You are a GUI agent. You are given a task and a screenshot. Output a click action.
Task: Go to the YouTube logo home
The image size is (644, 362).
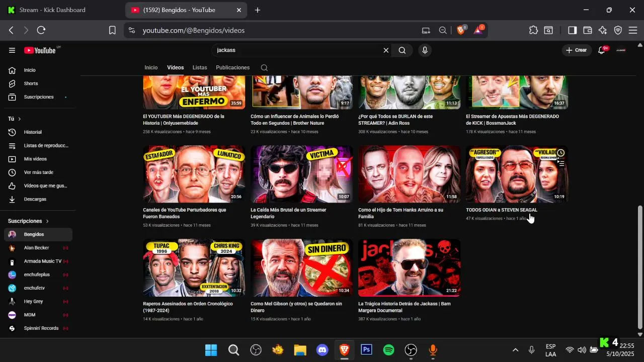pyautogui.click(x=40, y=50)
